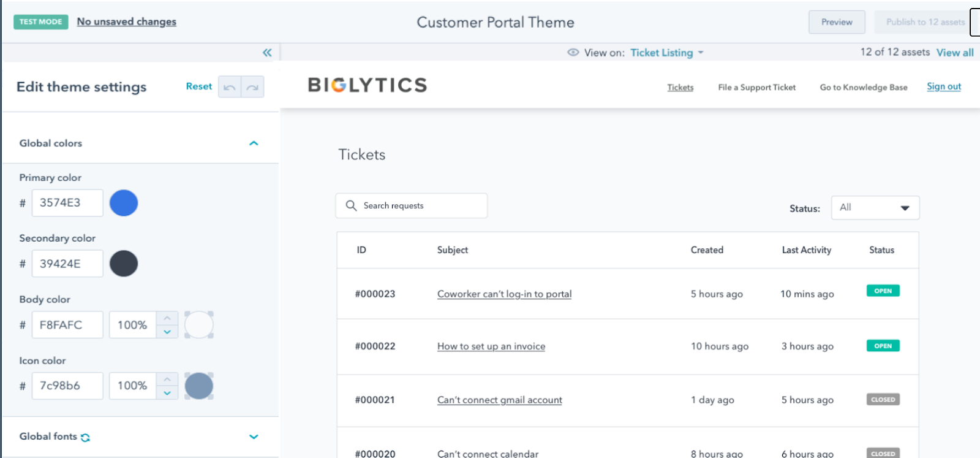The image size is (980, 458).
Task: Click the Icon color 100% opacity field
Action: 133,386
